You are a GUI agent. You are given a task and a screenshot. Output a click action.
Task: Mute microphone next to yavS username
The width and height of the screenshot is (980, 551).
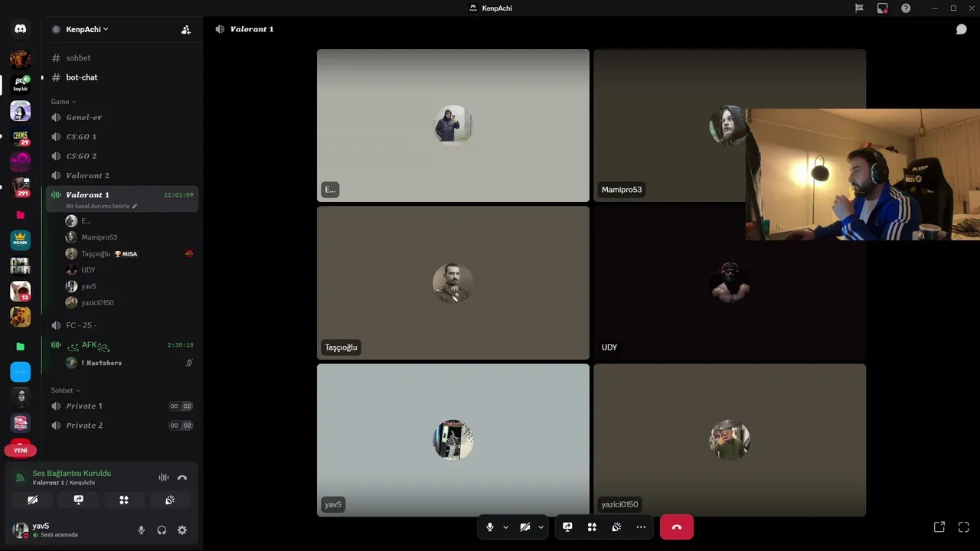(x=141, y=530)
